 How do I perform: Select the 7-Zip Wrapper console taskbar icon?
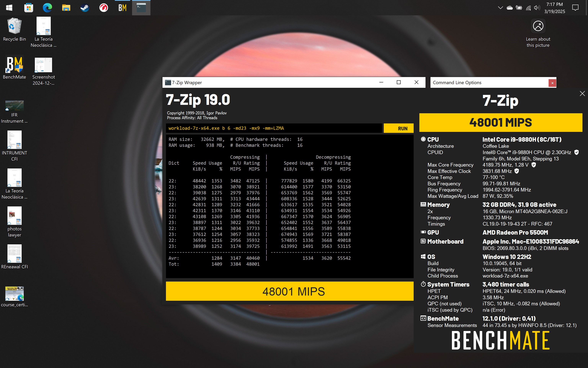coord(141,8)
